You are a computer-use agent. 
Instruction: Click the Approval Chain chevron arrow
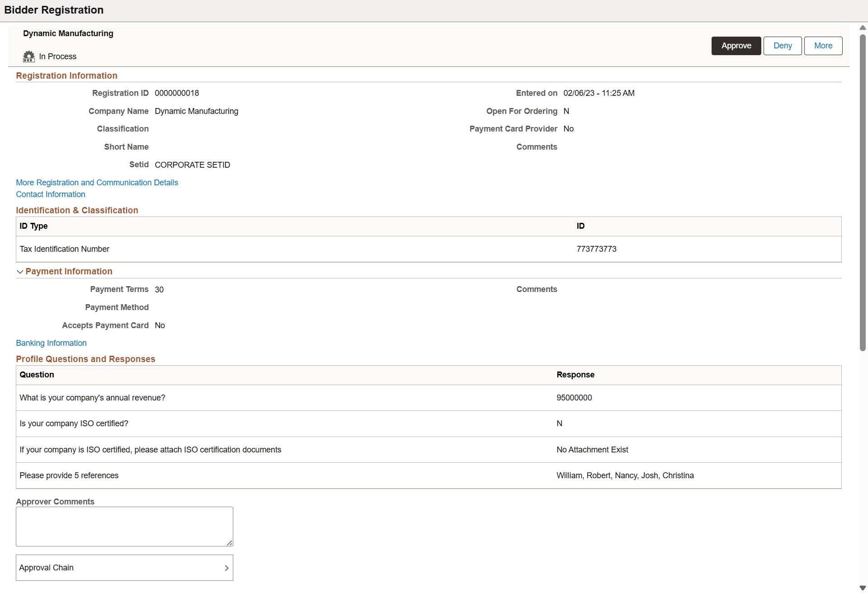[227, 567]
